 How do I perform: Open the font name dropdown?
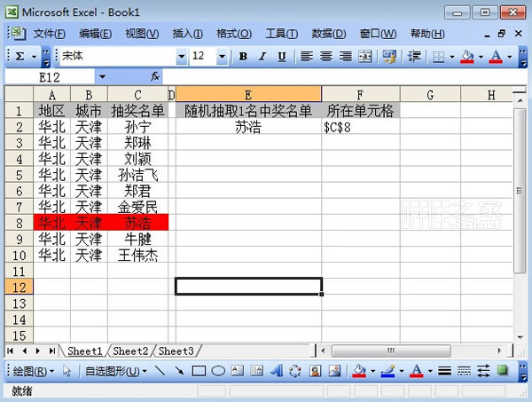181,56
